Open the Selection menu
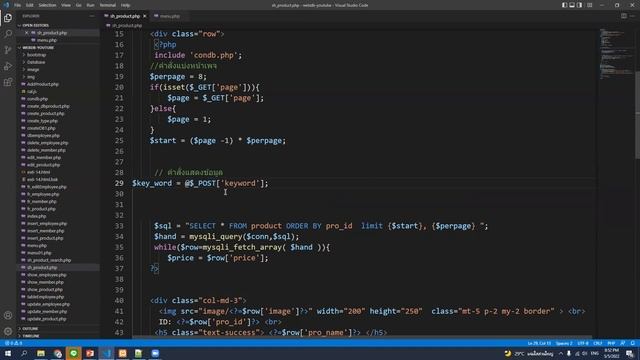This screenshot has width=640, height=360. (47, 5)
